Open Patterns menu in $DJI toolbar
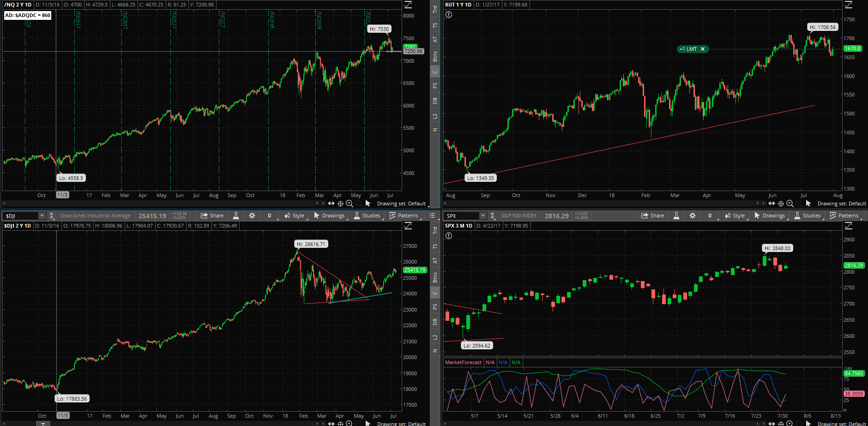Viewport: 868px width, 426px height. [404, 216]
